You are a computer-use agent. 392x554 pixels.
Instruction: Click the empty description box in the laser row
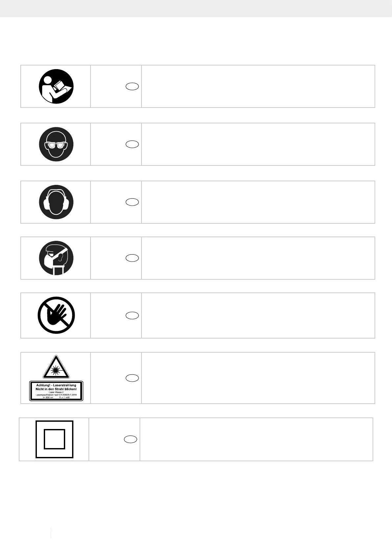click(x=258, y=378)
